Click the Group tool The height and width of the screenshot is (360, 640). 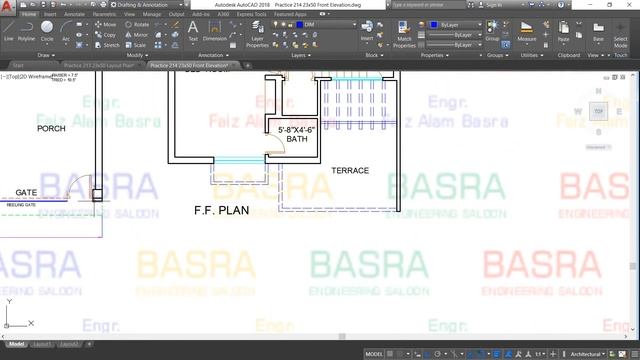492,31
